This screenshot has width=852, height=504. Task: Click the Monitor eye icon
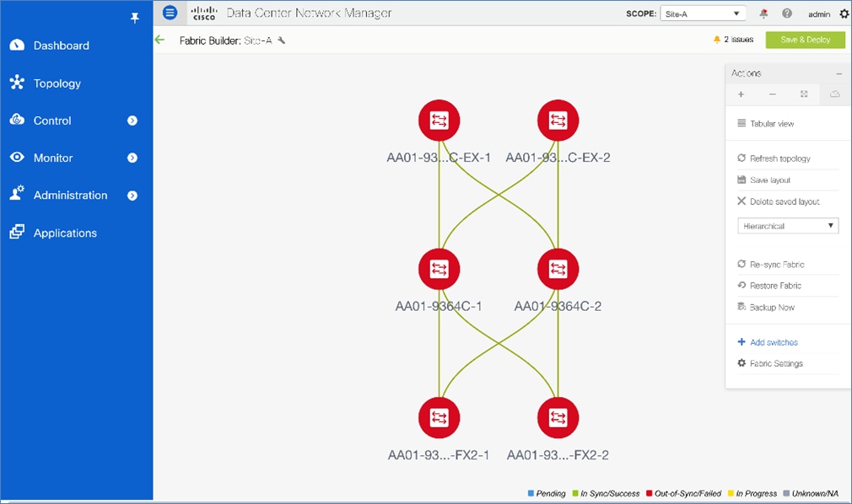coord(17,157)
